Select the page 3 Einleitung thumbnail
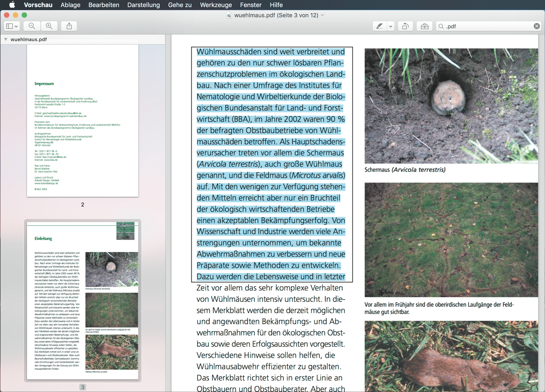 [x=82, y=300]
